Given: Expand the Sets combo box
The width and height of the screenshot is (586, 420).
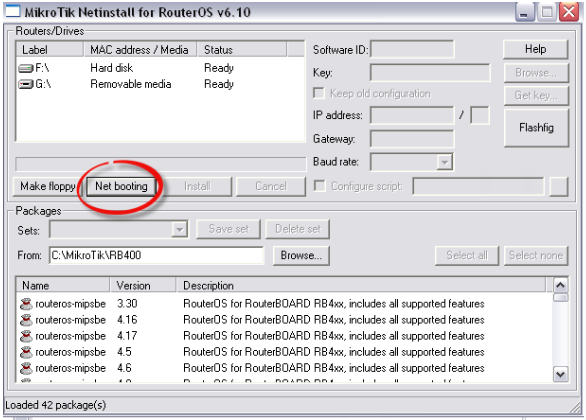Looking at the screenshot, I should (x=179, y=229).
